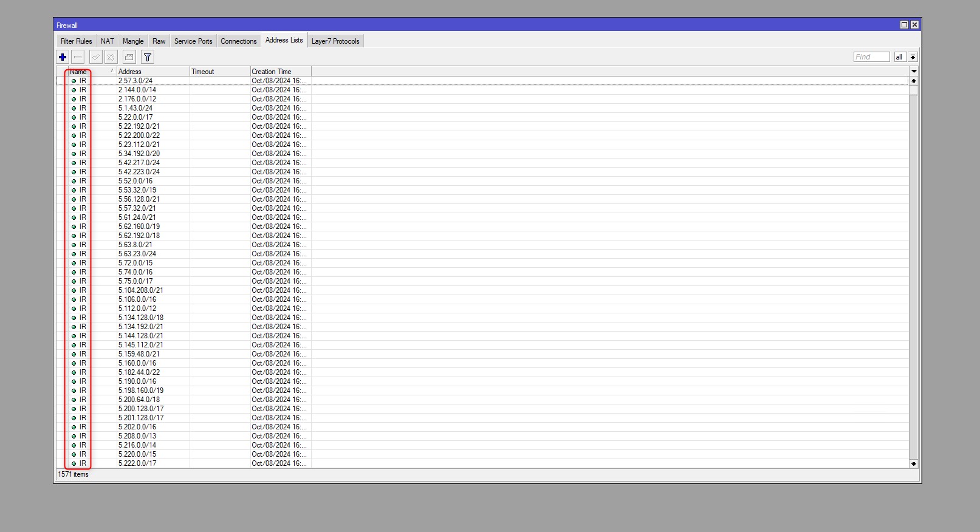Select the row with address 5.62.160.0/19
Viewport: 980px width, 532px height.
(x=483, y=227)
